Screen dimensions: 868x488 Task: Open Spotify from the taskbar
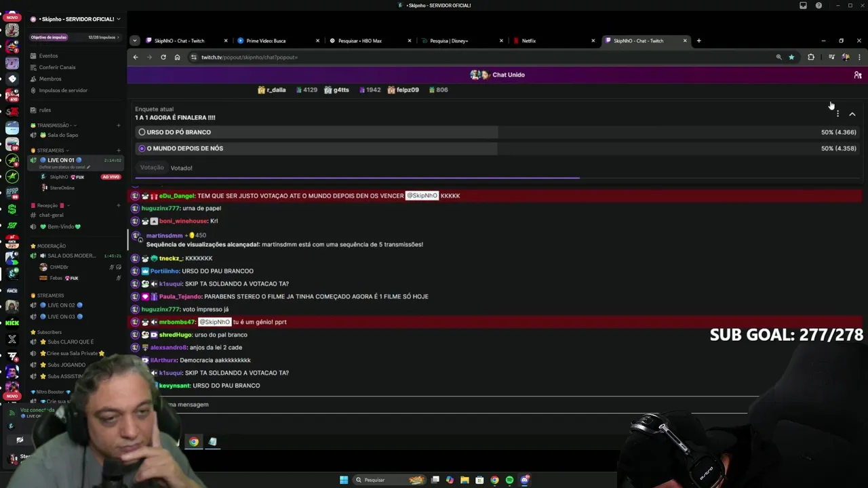coord(509,480)
